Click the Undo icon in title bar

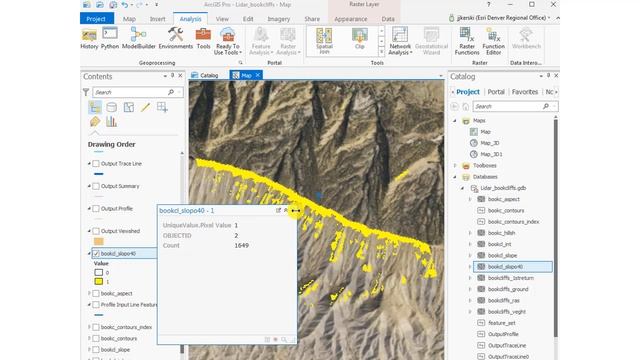pos(125,5)
